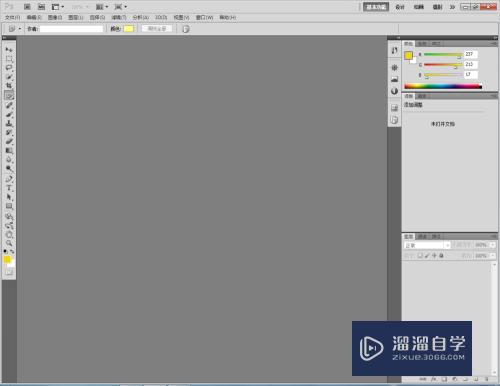Click the create new layer icon
The image size is (500, 386).
(476, 379)
